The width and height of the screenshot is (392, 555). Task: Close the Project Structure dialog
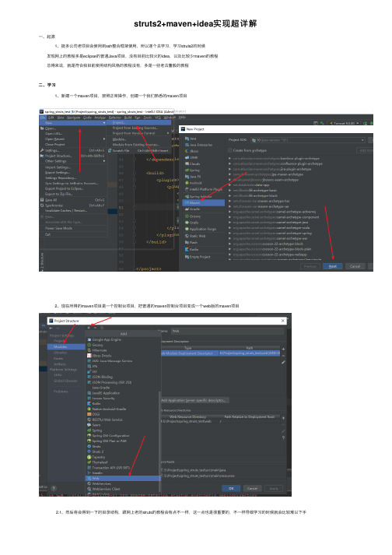click(x=282, y=321)
